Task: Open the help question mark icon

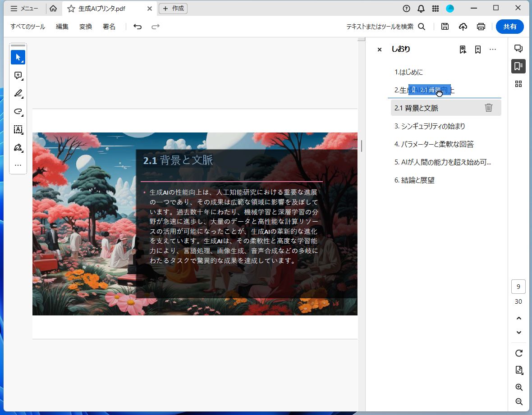Action: (x=406, y=9)
